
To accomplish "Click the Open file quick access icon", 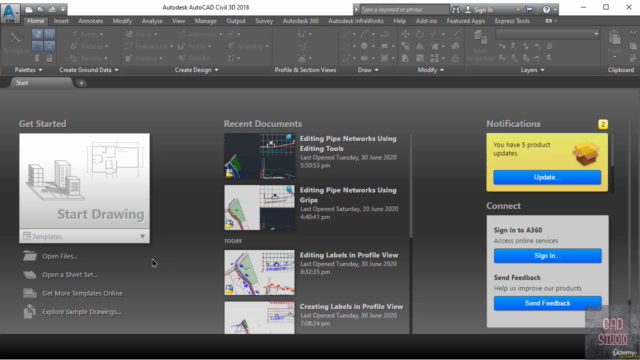I will (x=40, y=9).
